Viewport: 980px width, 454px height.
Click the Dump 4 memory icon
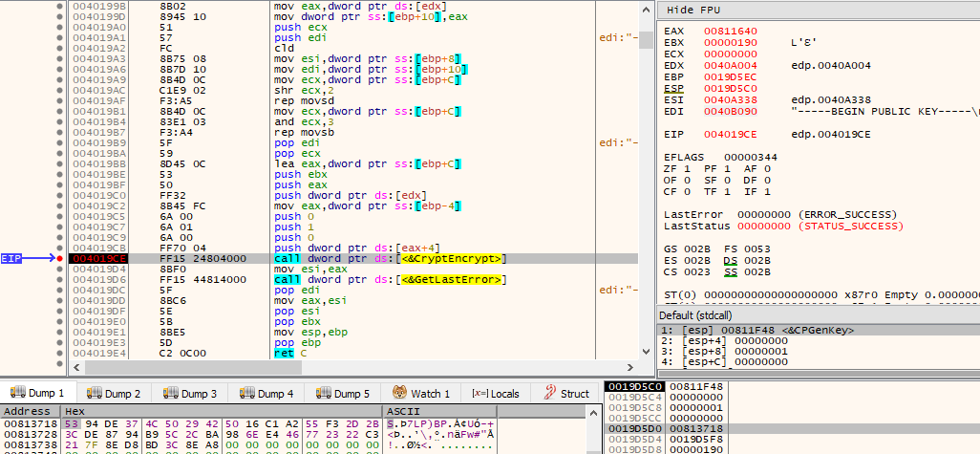coord(246,394)
